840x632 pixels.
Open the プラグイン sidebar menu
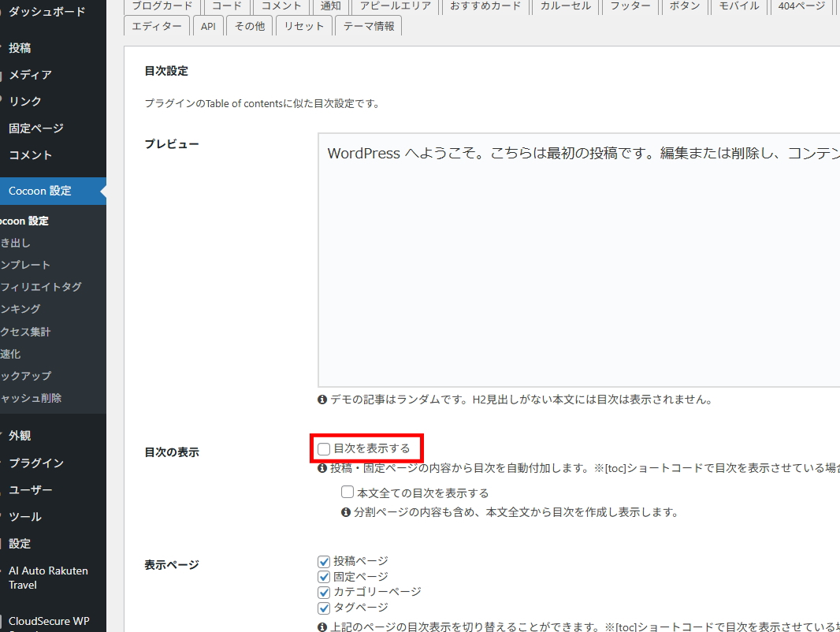click(36, 463)
